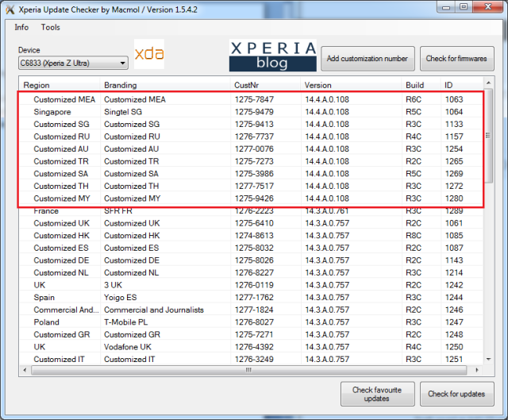The height and width of the screenshot is (420, 508).
Task: Click Add customization number button
Action: 368,59
